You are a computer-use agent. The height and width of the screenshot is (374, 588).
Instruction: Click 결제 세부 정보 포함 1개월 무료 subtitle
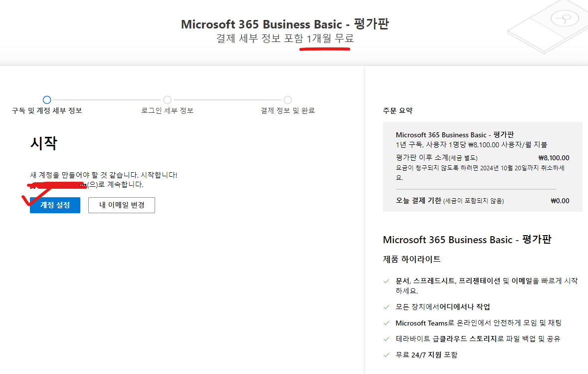tap(285, 38)
